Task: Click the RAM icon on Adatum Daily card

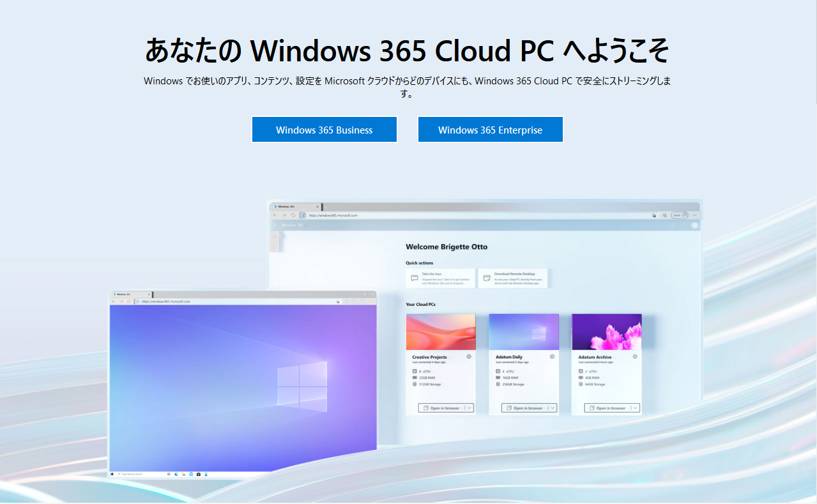Action: pos(498,378)
